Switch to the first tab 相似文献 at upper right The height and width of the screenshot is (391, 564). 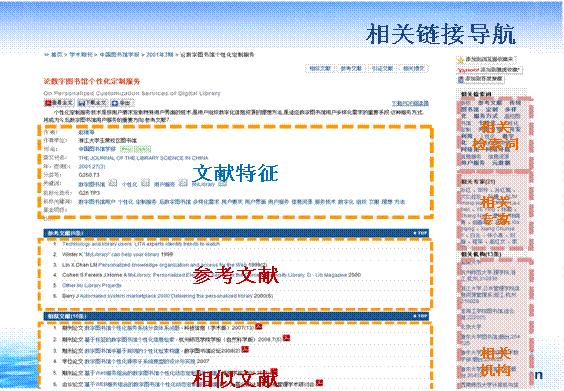coord(320,68)
